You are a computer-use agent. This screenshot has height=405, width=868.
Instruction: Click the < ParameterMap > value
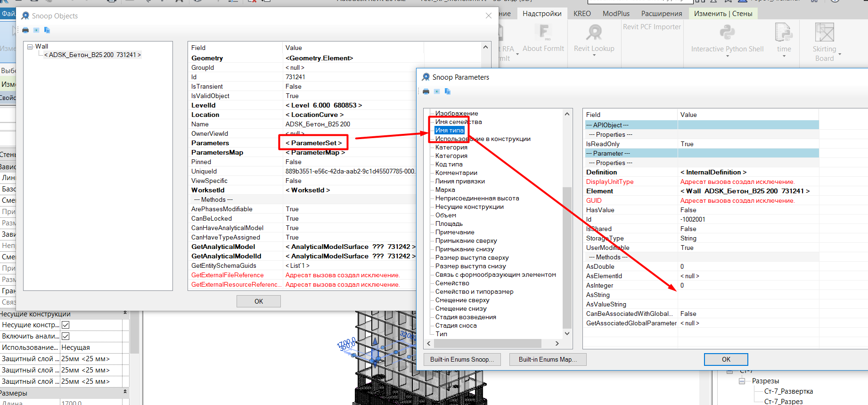tap(315, 152)
